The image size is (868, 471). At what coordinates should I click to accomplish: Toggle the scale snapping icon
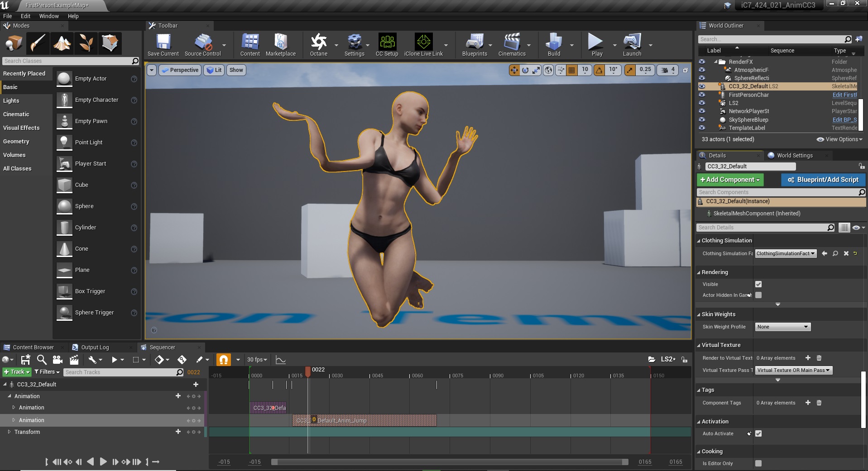coord(630,70)
